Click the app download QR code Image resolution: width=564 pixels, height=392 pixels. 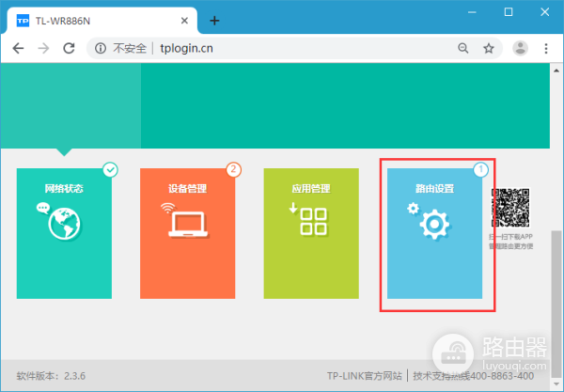(510, 208)
